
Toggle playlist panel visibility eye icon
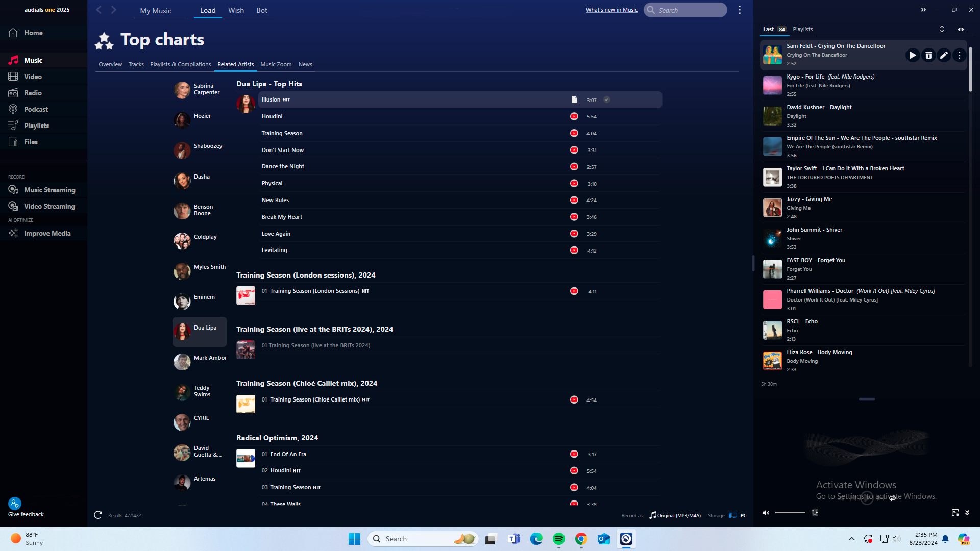coord(961,29)
